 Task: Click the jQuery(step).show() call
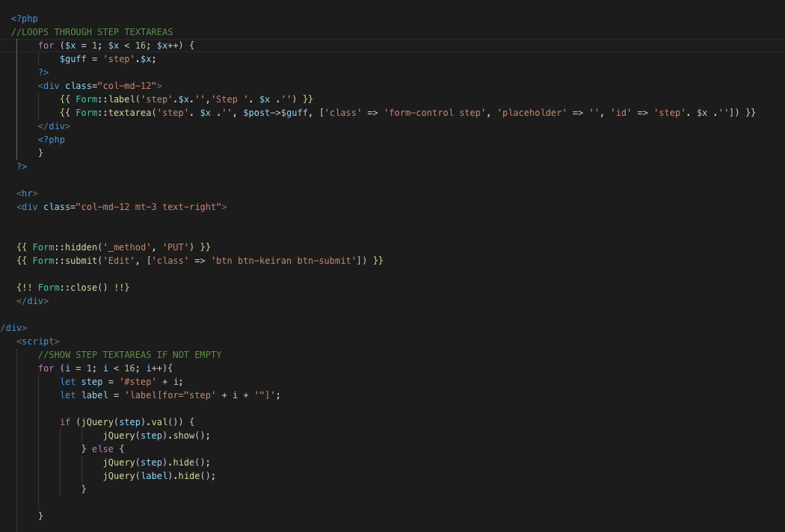click(x=156, y=435)
